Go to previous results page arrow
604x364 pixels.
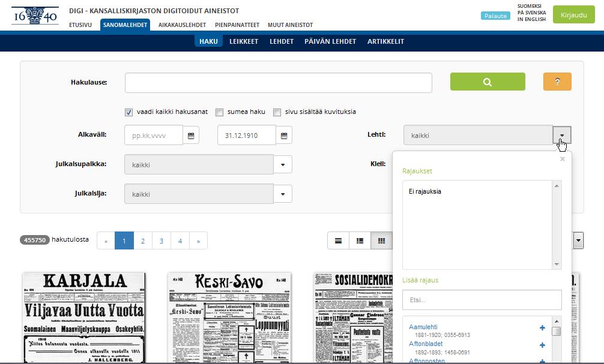(x=106, y=241)
